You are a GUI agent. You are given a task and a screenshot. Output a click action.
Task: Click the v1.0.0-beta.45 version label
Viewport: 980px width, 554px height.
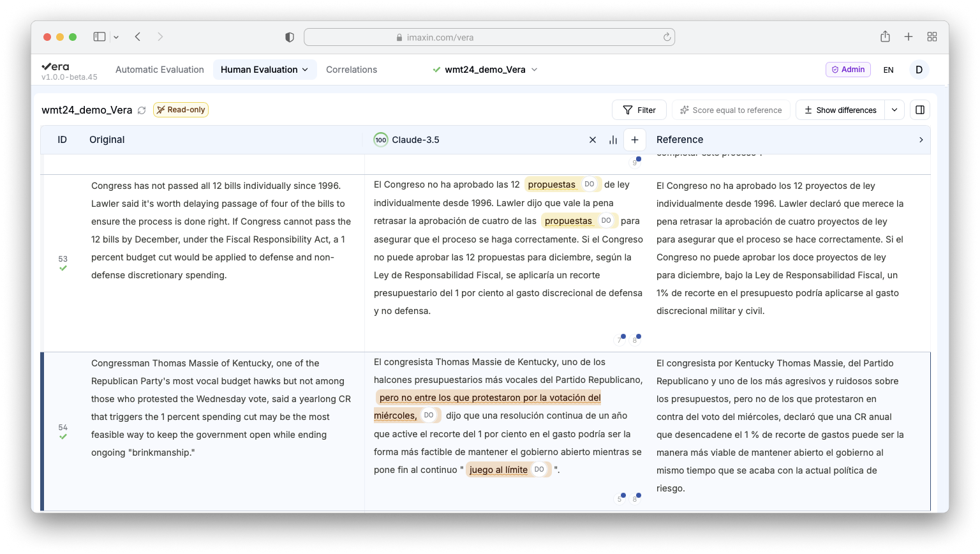point(70,77)
